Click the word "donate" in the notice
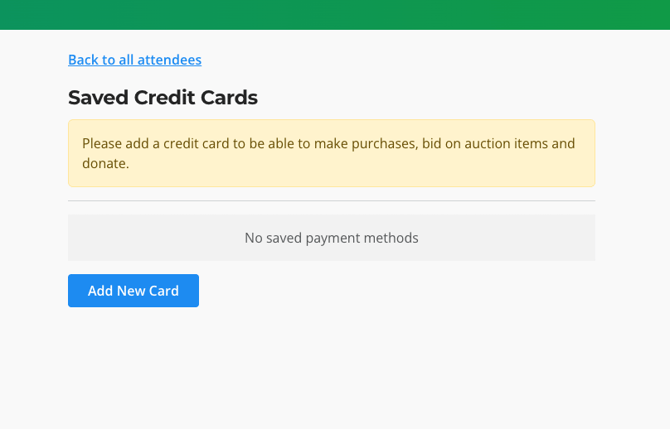Screen dimensions: 670x429 [x=104, y=163]
